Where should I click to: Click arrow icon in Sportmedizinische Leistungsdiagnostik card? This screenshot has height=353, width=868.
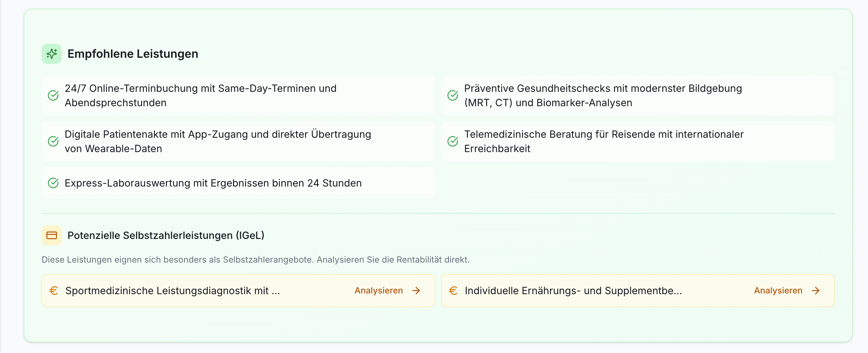coord(416,291)
